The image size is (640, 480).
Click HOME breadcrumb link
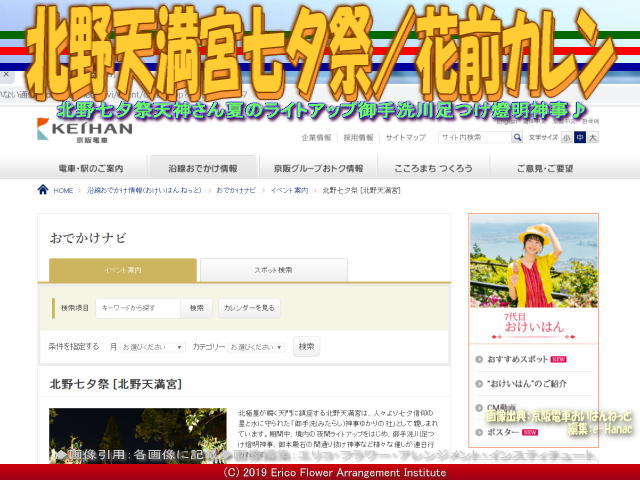(63, 191)
